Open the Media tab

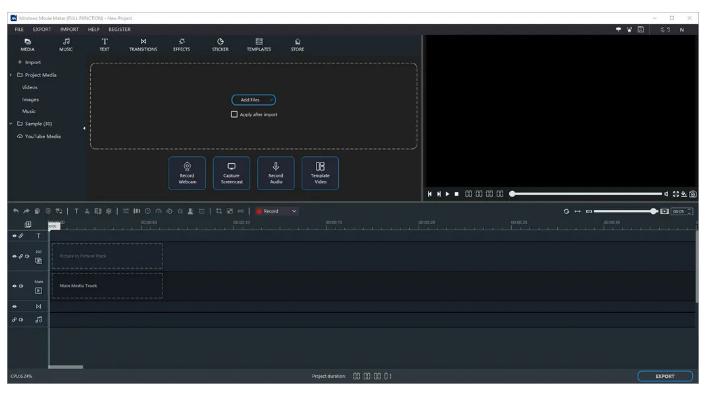pos(28,45)
